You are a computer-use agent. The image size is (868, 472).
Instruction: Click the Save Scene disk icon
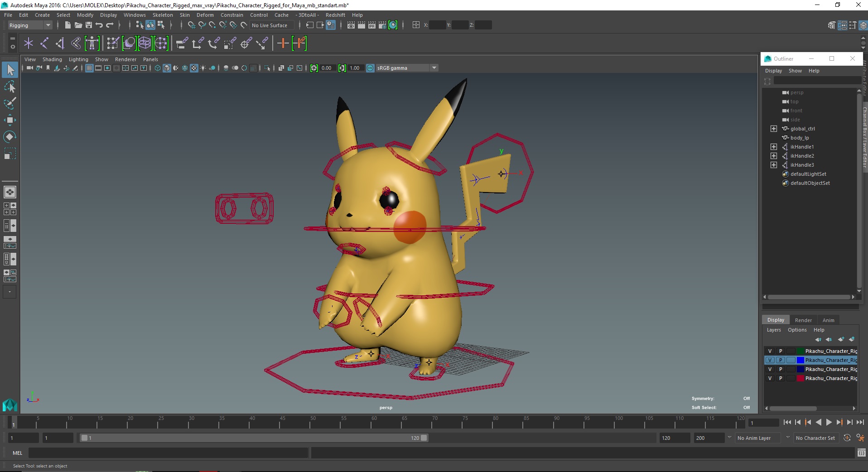(x=88, y=25)
